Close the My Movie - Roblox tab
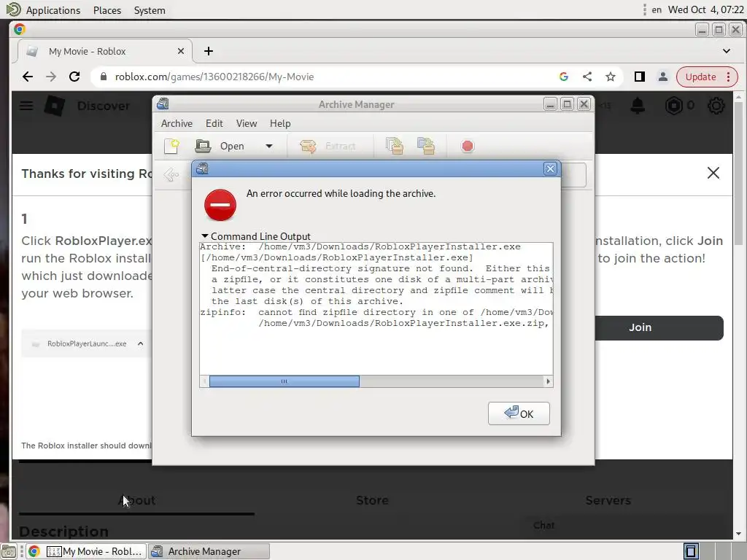The image size is (747, 560). [x=181, y=51]
